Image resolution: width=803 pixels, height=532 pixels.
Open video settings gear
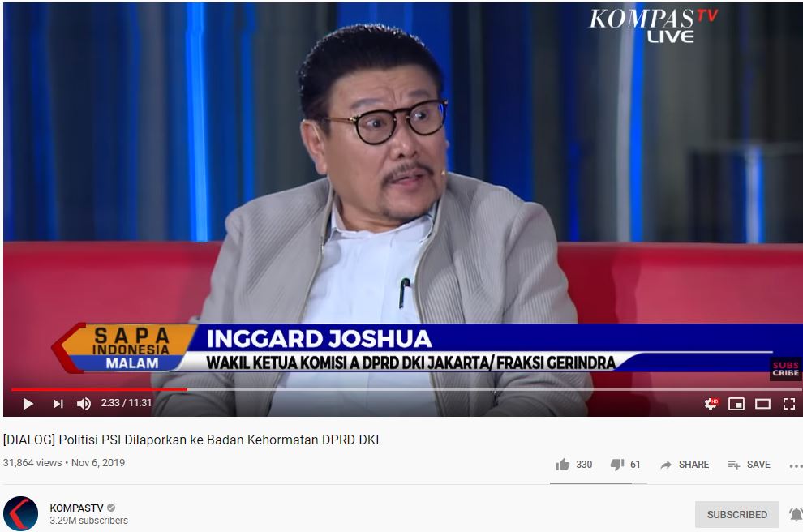tap(711, 404)
